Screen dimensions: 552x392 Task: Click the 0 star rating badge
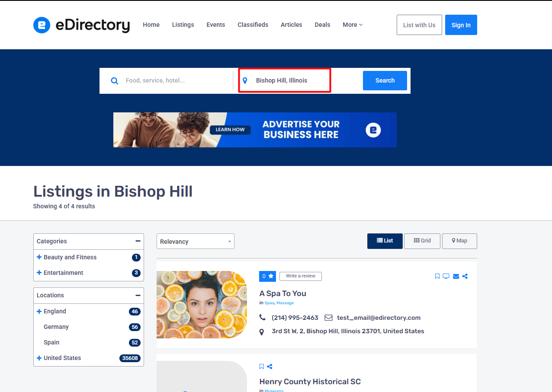pyautogui.click(x=267, y=276)
